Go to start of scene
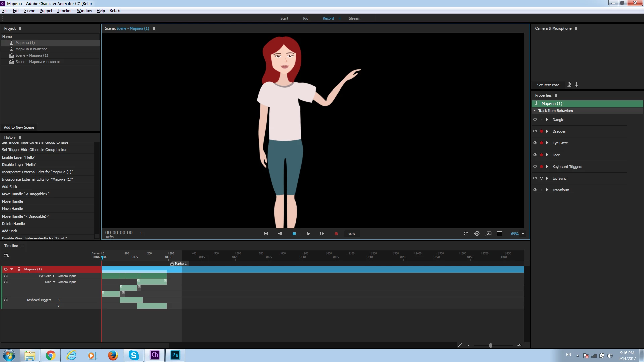This screenshot has width=644, height=362. 266,234
